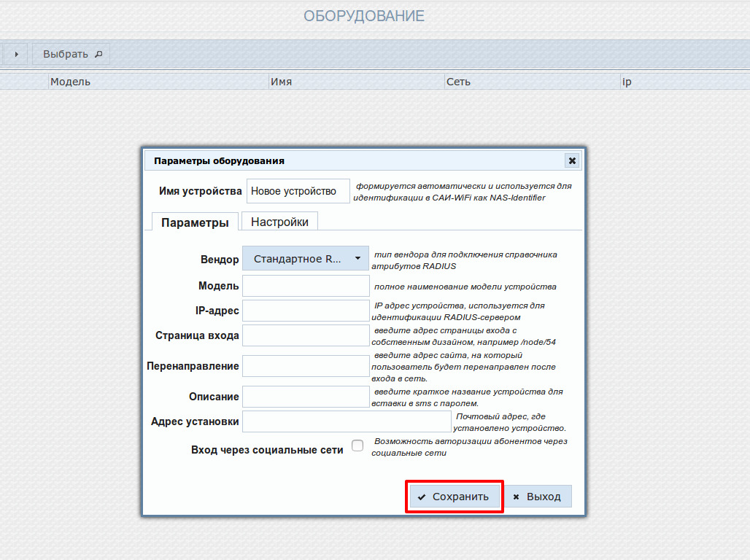
Task: Enable Вход через социальные сети
Action: [x=357, y=445]
